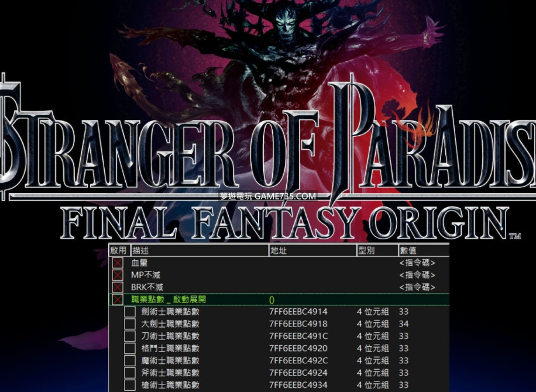Click the <指令碼> value in MP不減 row

coord(417,275)
